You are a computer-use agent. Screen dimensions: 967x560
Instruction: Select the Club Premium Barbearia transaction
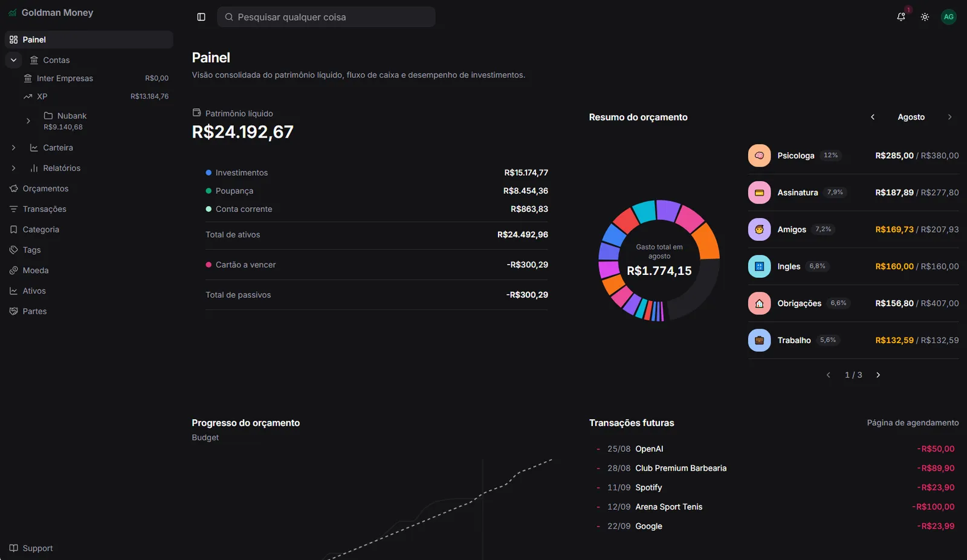click(774, 468)
